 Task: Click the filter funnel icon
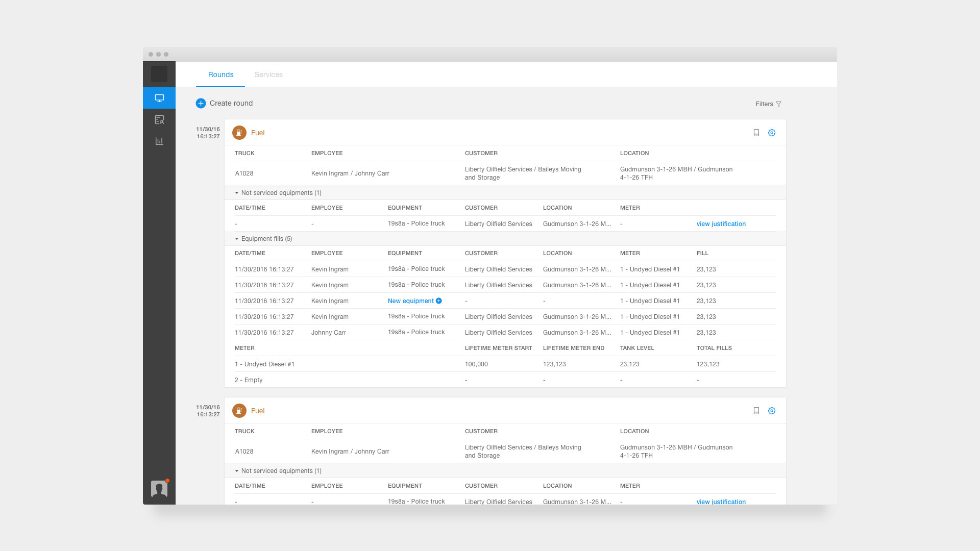[778, 104]
